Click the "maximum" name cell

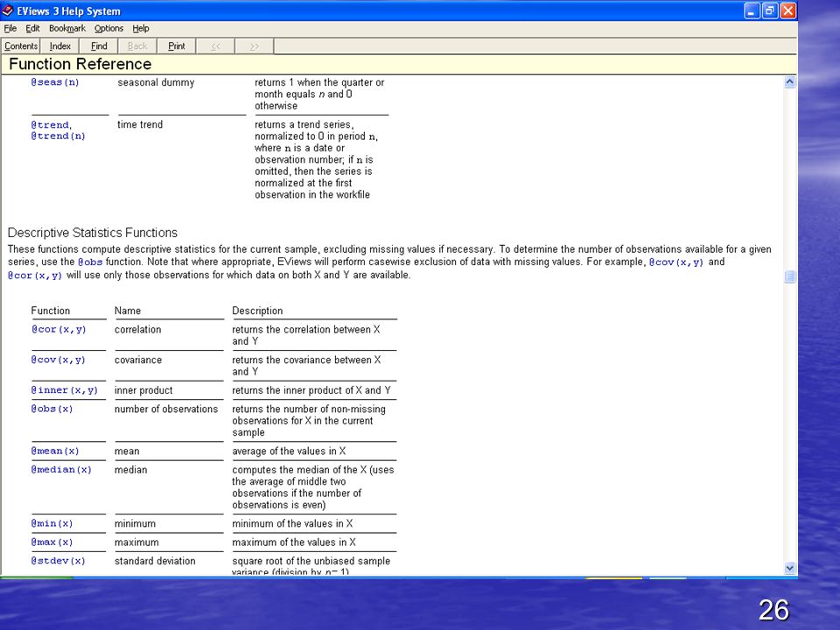[x=136, y=542]
